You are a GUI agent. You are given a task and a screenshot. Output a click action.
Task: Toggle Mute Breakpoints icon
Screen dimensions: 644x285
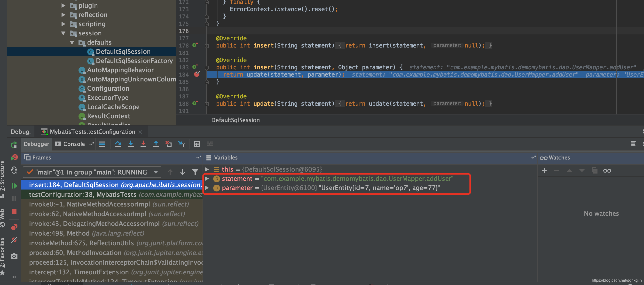click(x=14, y=240)
